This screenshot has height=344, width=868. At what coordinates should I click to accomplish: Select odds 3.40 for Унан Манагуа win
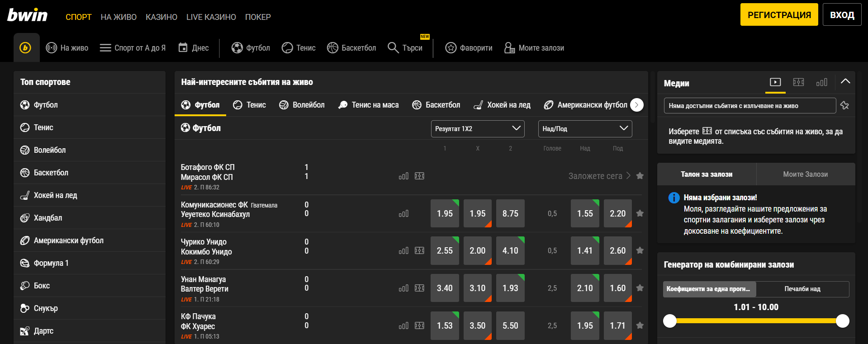click(445, 288)
